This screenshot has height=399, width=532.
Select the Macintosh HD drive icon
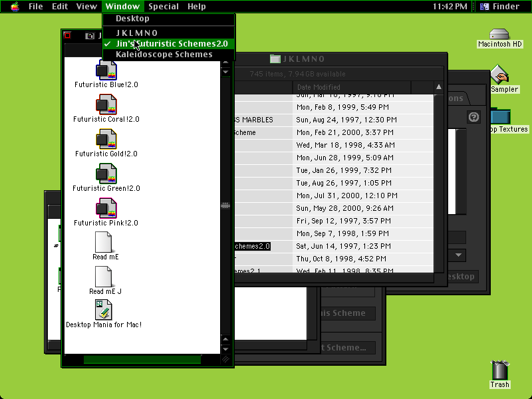pos(499,35)
